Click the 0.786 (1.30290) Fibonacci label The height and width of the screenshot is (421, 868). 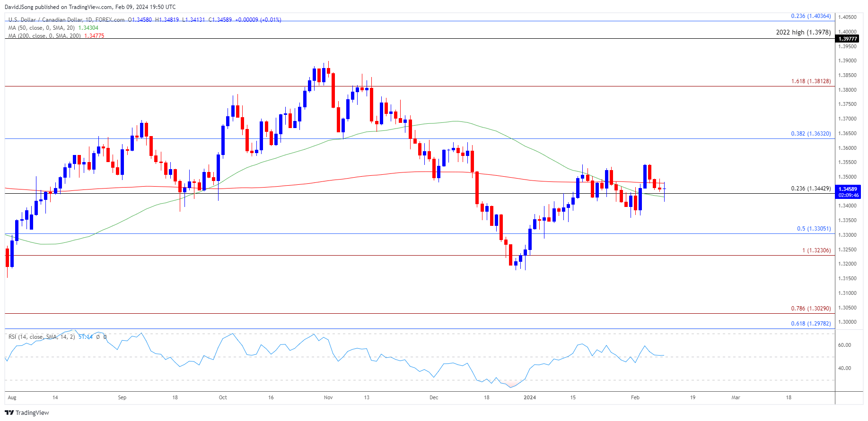click(811, 309)
